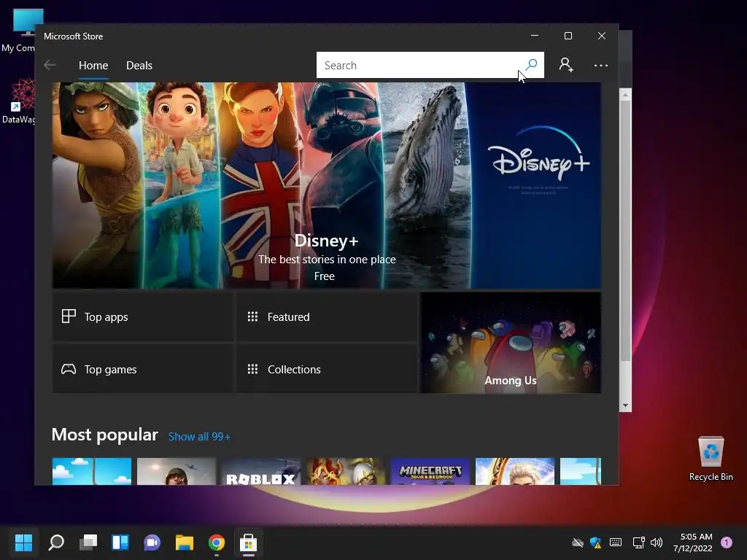This screenshot has width=747, height=560.
Task: Open the clock showing 5:05 AM
Action: pos(693,542)
